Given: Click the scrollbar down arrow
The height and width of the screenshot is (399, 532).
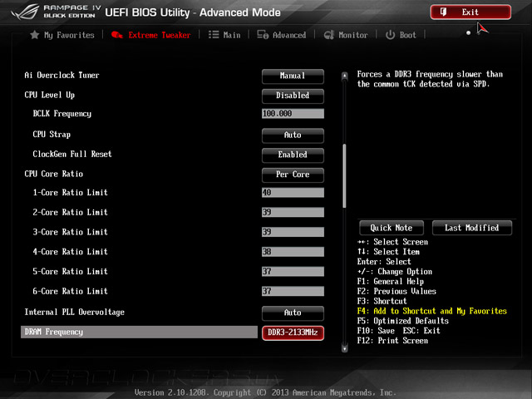Looking at the screenshot, I should tap(345, 348).
